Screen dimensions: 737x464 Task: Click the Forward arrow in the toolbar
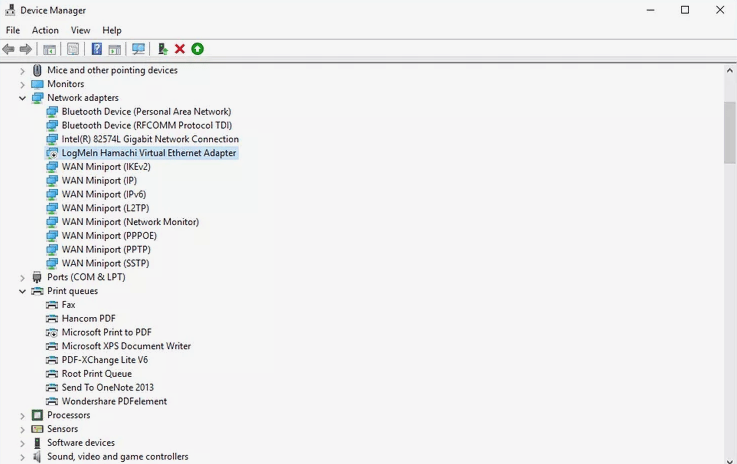coord(26,49)
